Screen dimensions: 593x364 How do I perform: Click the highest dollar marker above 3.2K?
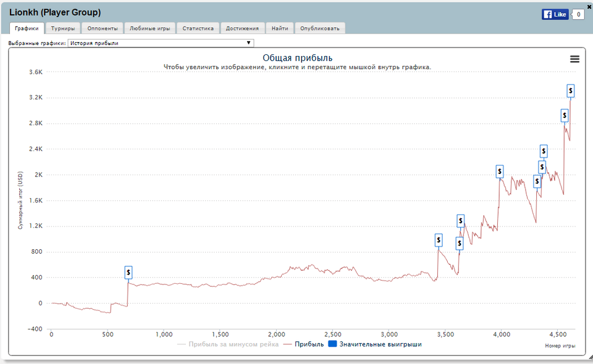click(570, 91)
